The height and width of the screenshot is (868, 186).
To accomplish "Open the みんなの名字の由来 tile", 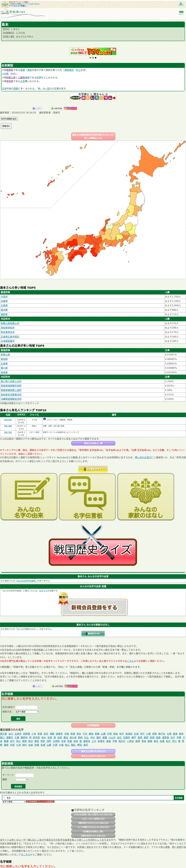I will point(29,497).
